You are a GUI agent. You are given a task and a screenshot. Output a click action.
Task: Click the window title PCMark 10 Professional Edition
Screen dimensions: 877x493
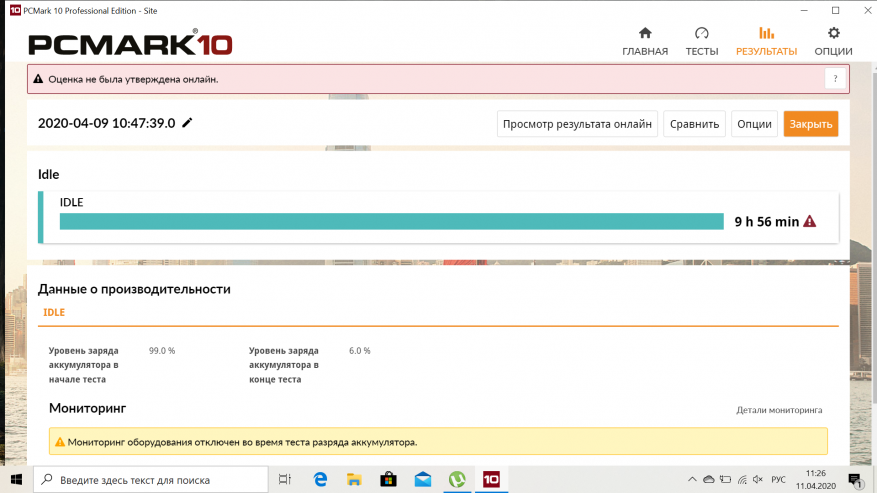[90, 11]
